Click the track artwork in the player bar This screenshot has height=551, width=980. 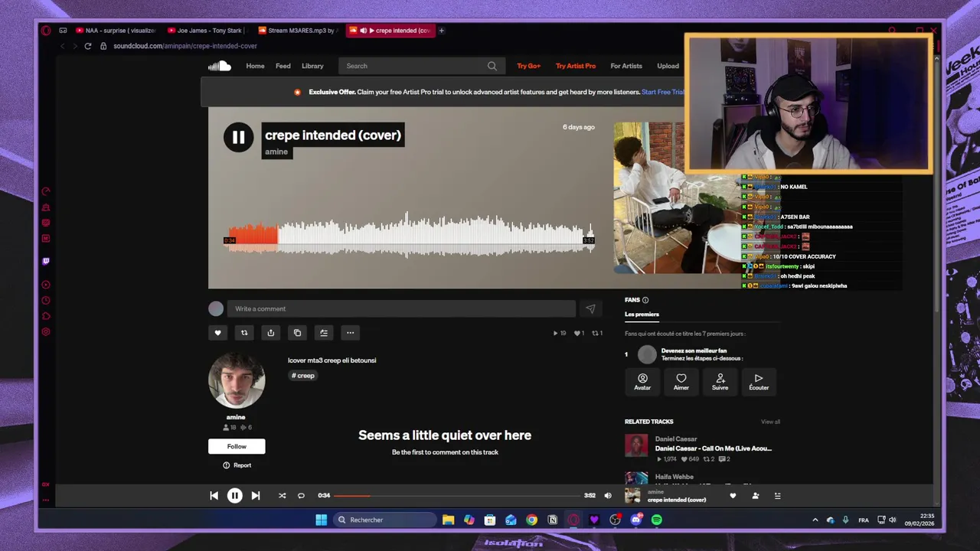632,496
